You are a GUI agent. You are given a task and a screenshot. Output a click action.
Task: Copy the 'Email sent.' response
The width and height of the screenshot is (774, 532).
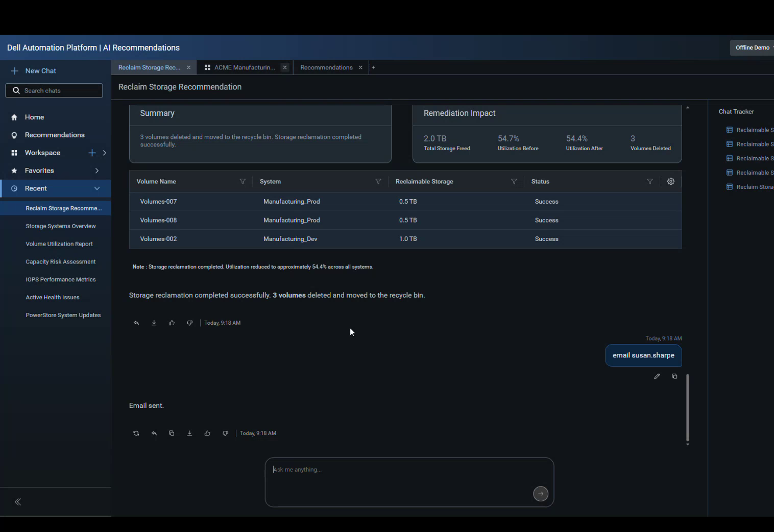pyautogui.click(x=172, y=433)
